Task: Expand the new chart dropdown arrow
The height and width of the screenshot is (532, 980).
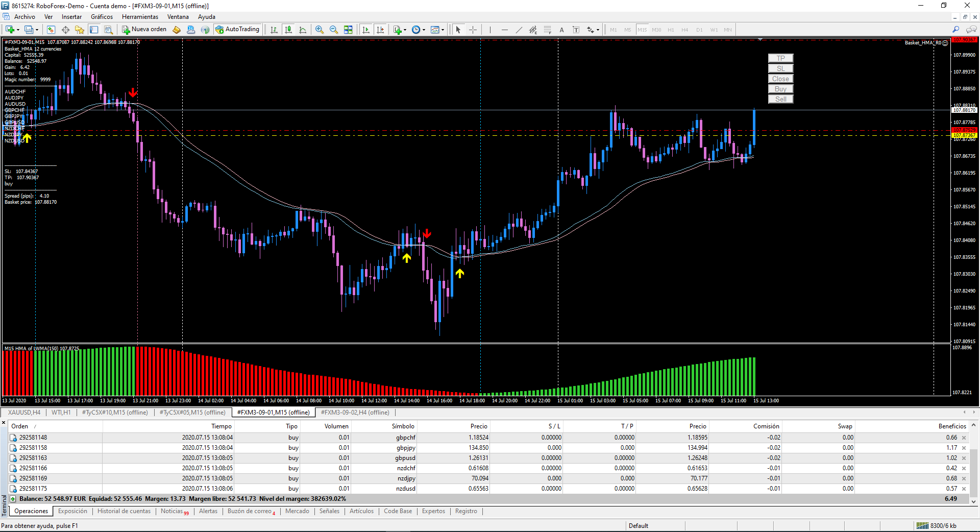Action: point(18,30)
